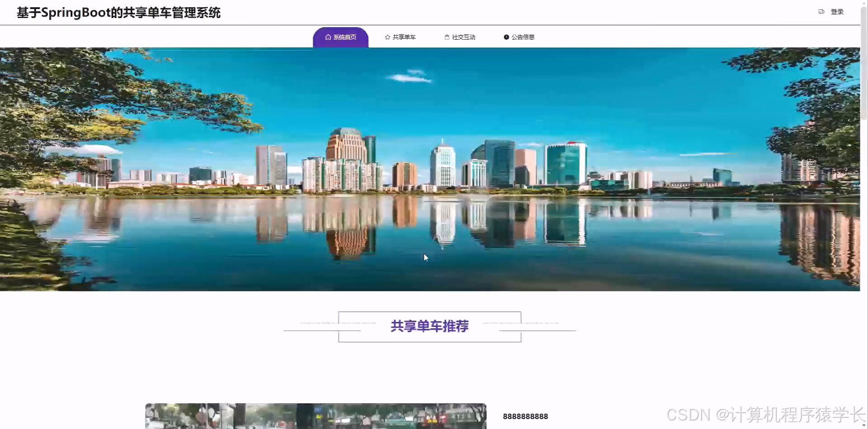Switch to the 社交互动 tab
This screenshot has width=868, height=429.
pos(462,37)
